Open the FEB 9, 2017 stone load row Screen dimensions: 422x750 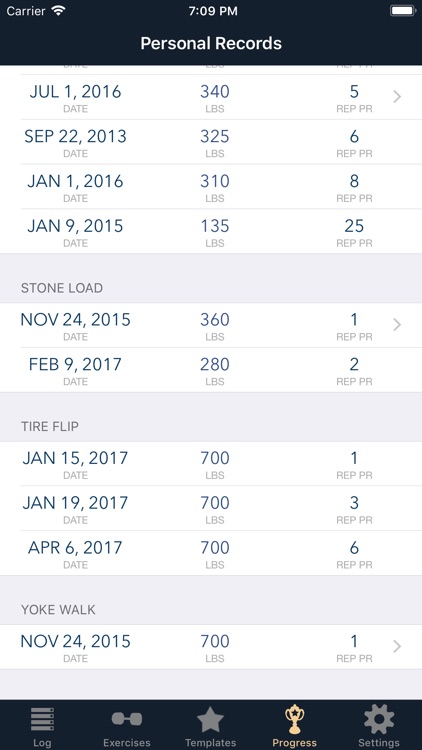click(211, 370)
